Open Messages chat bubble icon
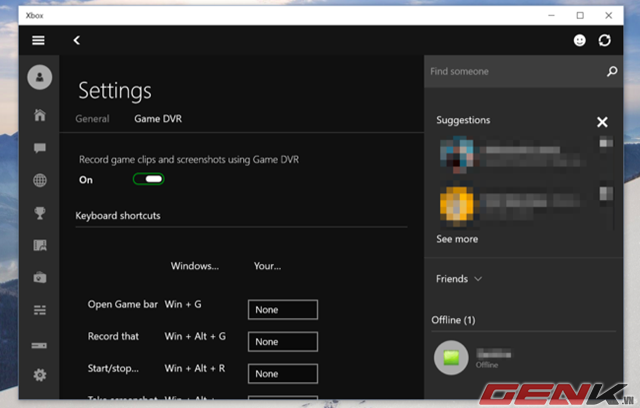Viewport: 640px width, 408px height. (x=39, y=148)
